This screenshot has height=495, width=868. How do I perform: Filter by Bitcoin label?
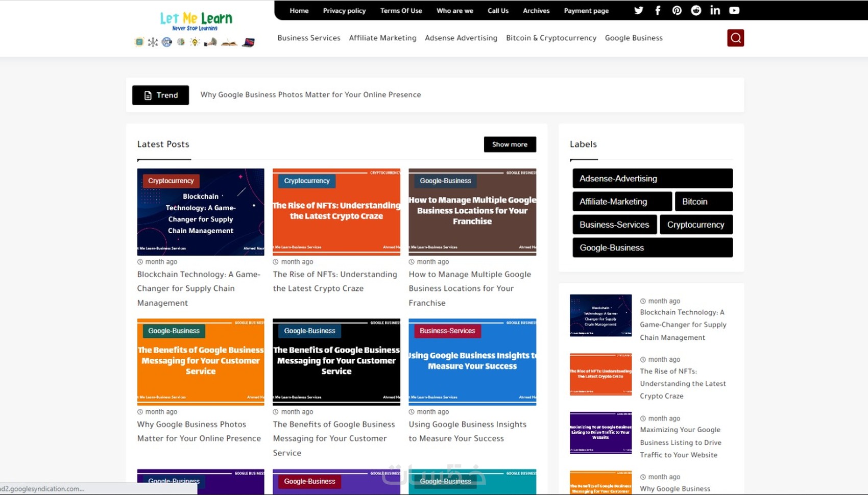click(704, 202)
